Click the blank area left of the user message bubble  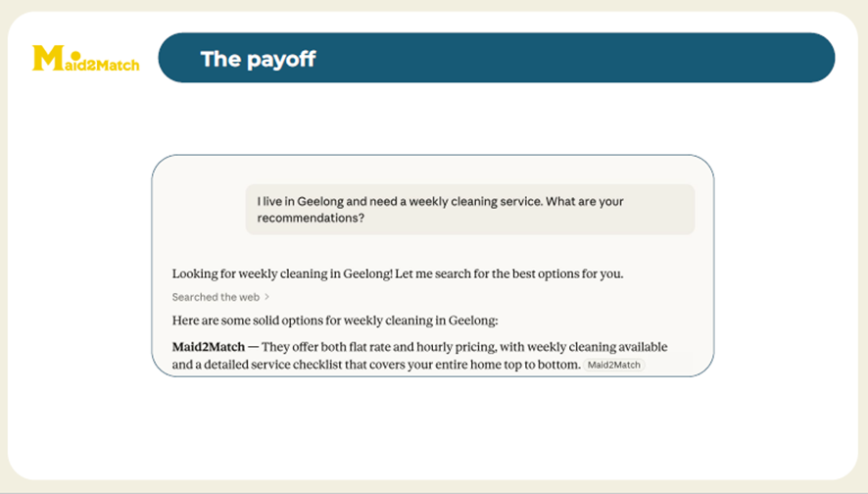(201, 210)
